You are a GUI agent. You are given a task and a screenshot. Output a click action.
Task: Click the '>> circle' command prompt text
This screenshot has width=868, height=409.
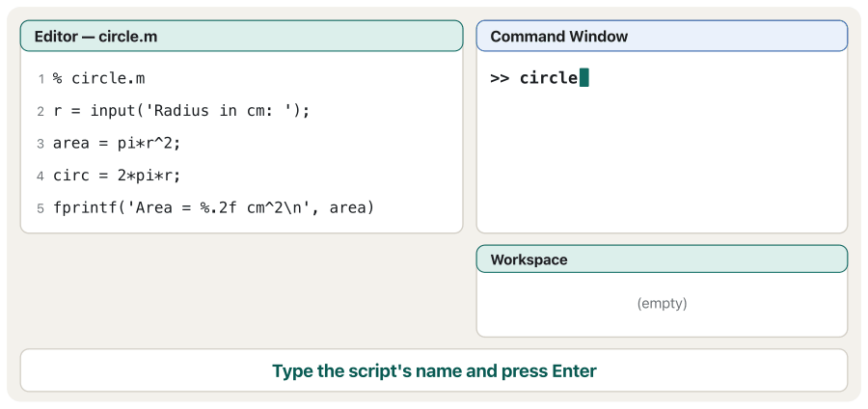534,78
